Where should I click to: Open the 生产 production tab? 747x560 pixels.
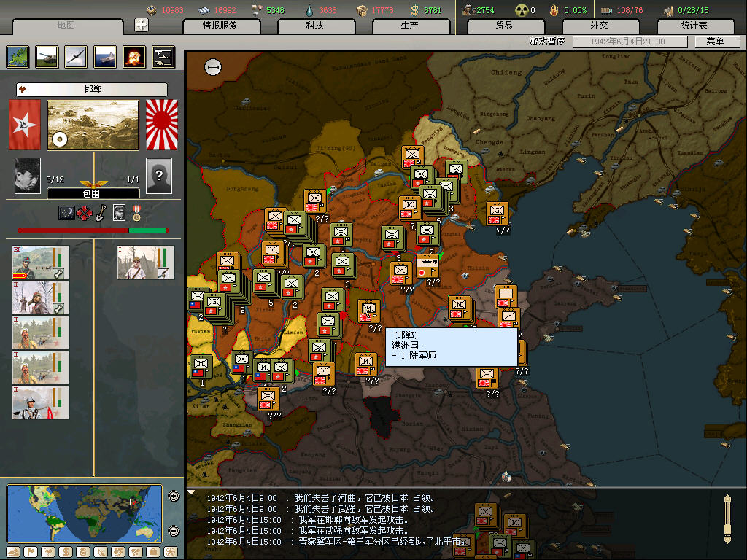pyautogui.click(x=410, y=26)
